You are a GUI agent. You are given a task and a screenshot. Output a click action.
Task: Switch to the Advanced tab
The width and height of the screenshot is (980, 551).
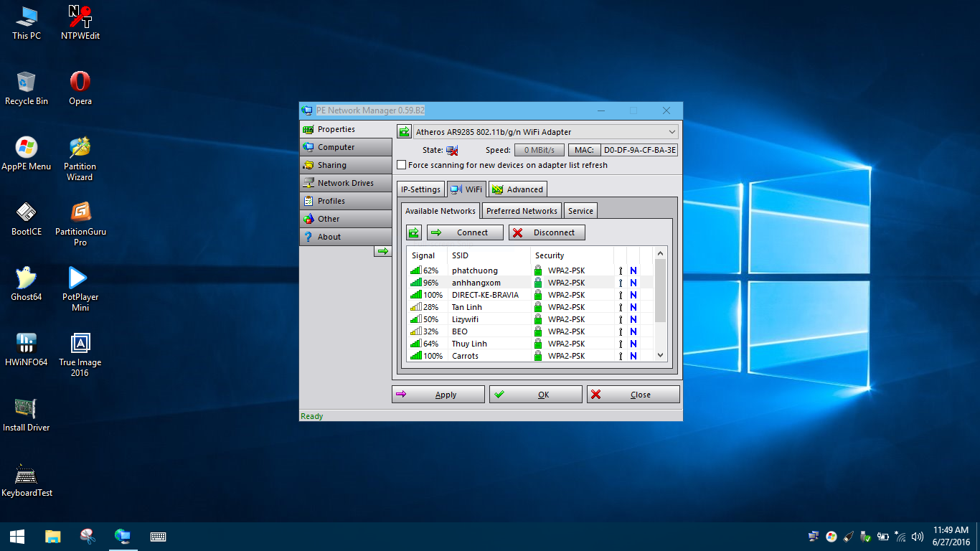coord(517,189)
